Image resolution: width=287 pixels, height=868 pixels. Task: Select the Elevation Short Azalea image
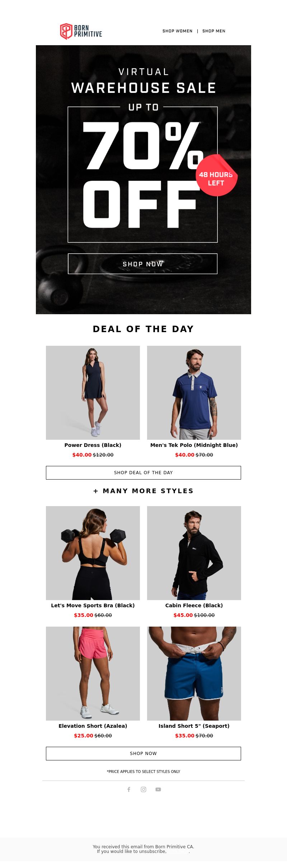pos(93,674)
